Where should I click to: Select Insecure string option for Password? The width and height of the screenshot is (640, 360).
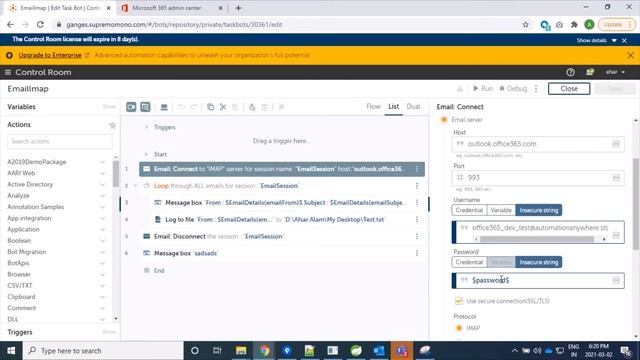(539, 262)
